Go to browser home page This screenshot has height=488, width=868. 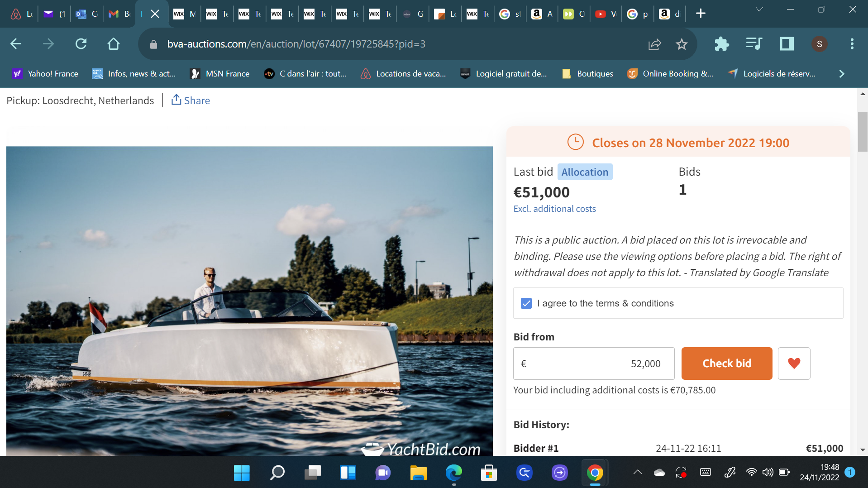click(x=114, y=44)
